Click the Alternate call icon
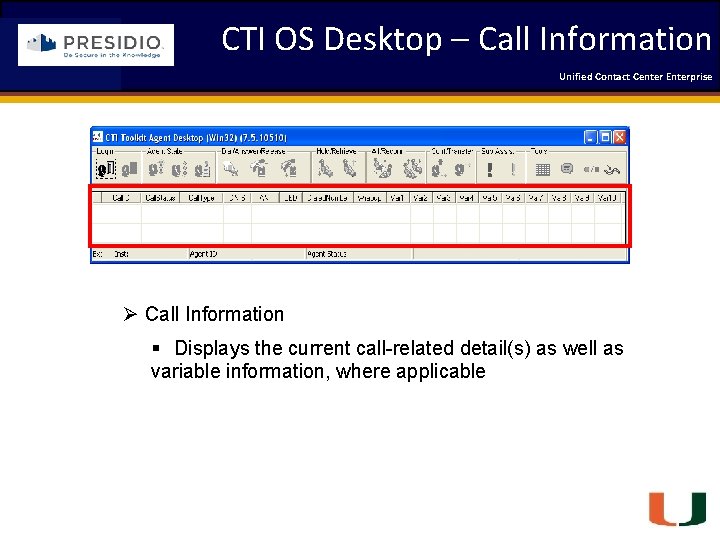Image resolution: width=720 pixels, height=540 pixels. pyautogui.click(x=382, y=169)
